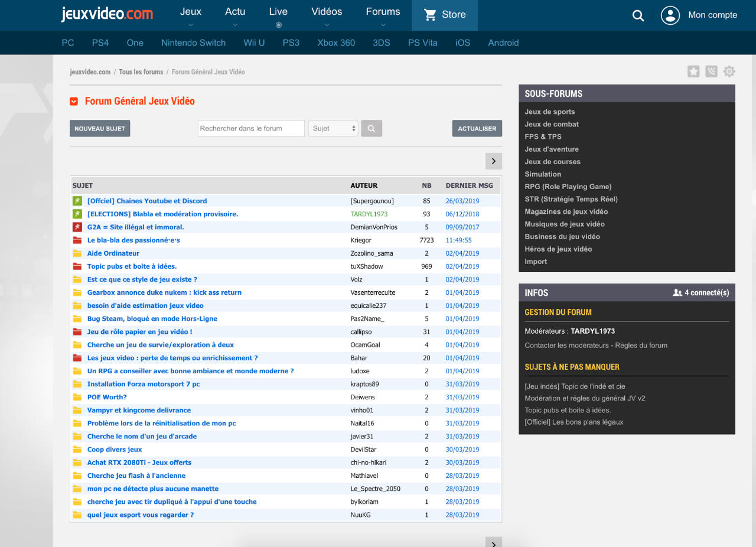756x547 pixels.
Task: Open Topic de l'indé et cie link
Action: (x=575, y=386)
